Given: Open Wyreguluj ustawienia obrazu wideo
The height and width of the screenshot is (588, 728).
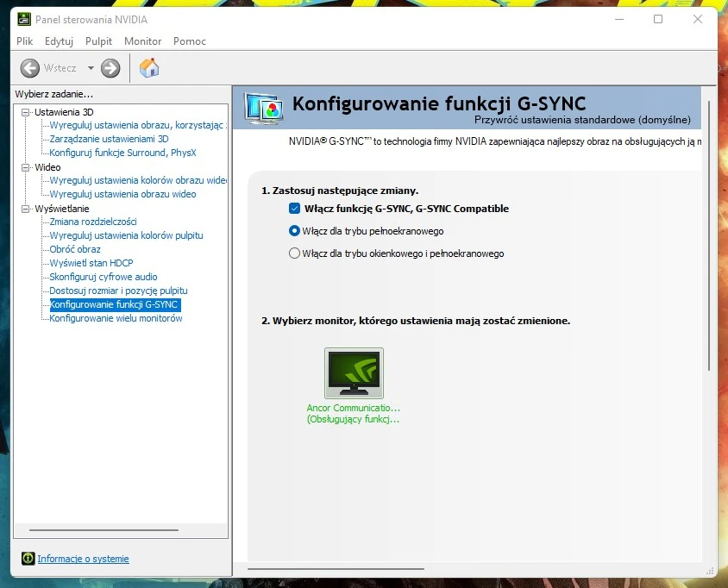Looking at the screenshot, I should [x=123, y=194].
